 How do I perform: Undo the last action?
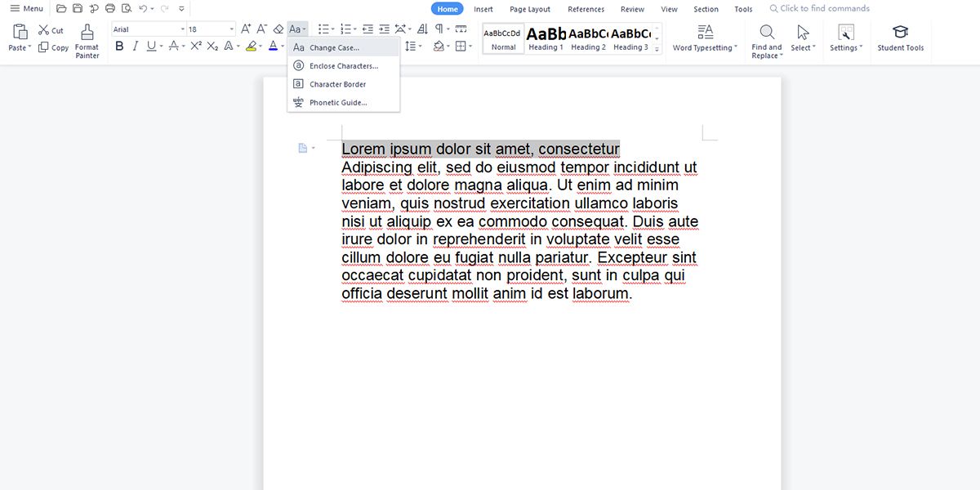[143, 7]
